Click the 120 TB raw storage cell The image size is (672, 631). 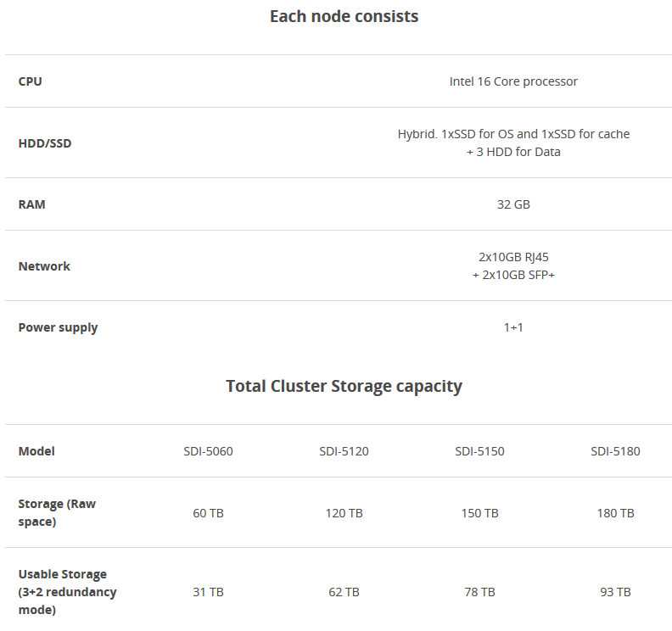pyautogui.click(x=344, y=513)
